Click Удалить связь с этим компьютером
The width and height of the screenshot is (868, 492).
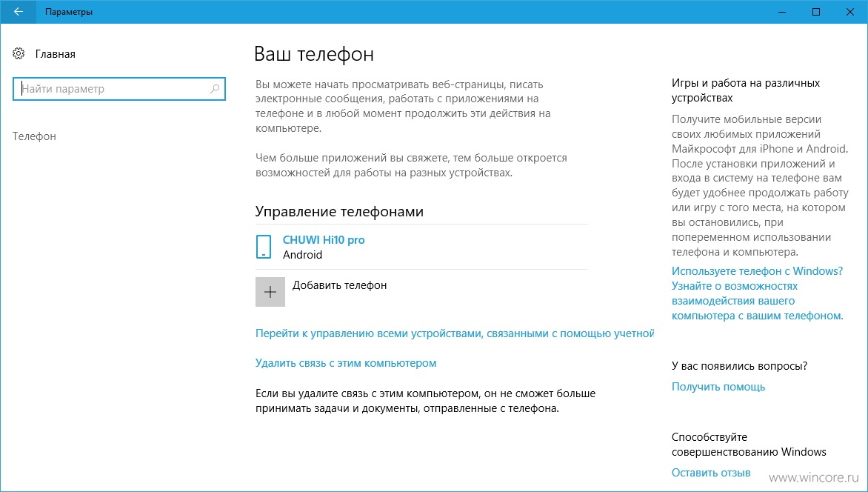click(346, 363)
